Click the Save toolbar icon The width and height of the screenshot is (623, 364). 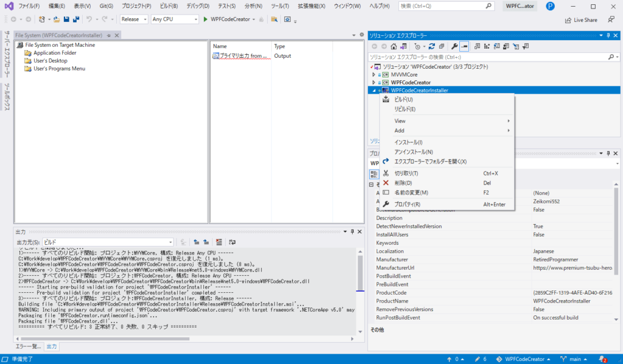[66, 19]
